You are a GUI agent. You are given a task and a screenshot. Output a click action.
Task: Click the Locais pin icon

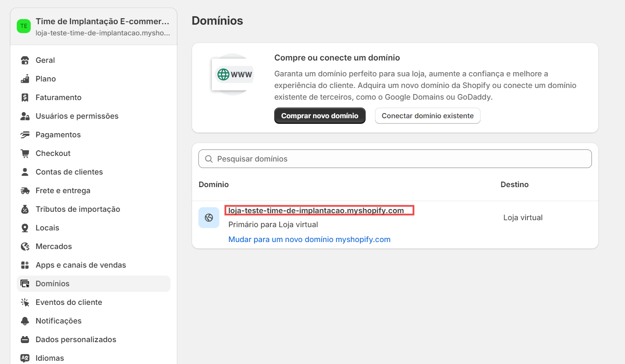[25, 228]
